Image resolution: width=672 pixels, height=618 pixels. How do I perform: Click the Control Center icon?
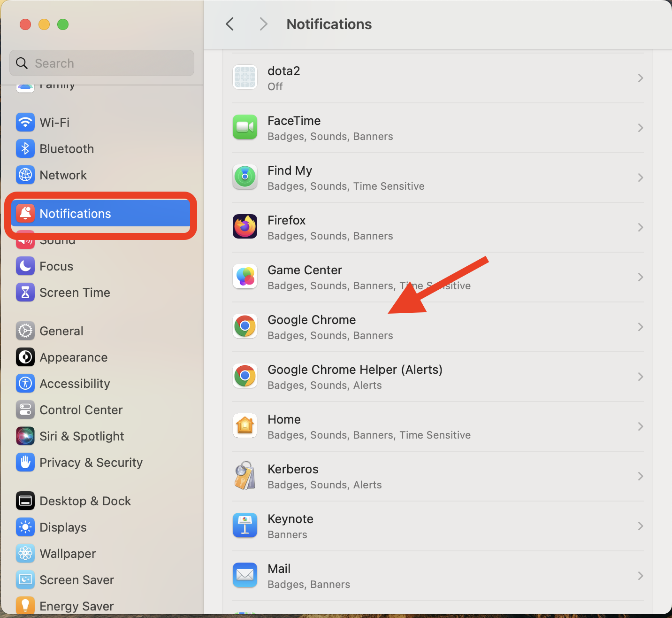pos(25,409)
